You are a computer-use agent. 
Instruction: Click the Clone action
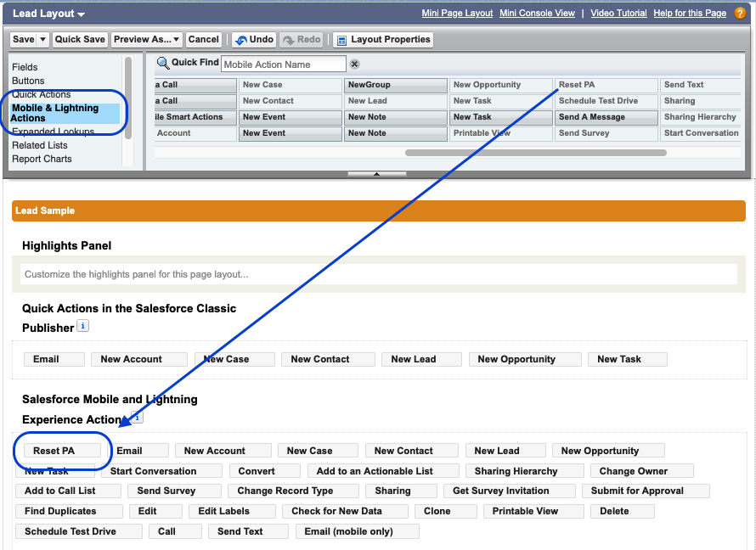click(445, 511)
